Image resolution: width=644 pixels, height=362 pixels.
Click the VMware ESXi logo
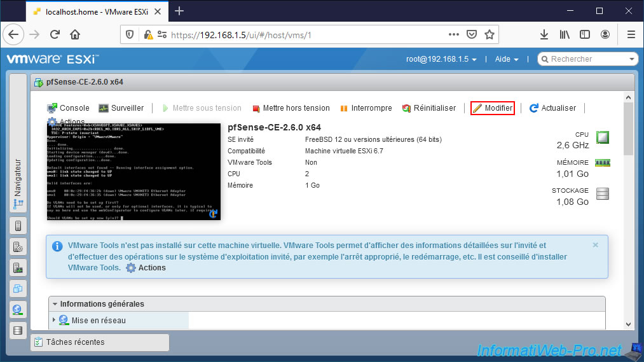click(x=53, y=59)
